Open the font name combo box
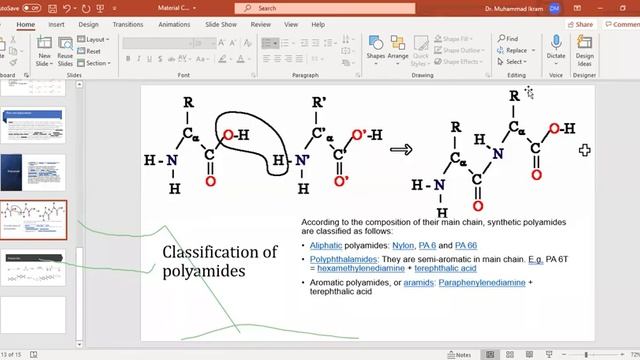 click(158, 43)
